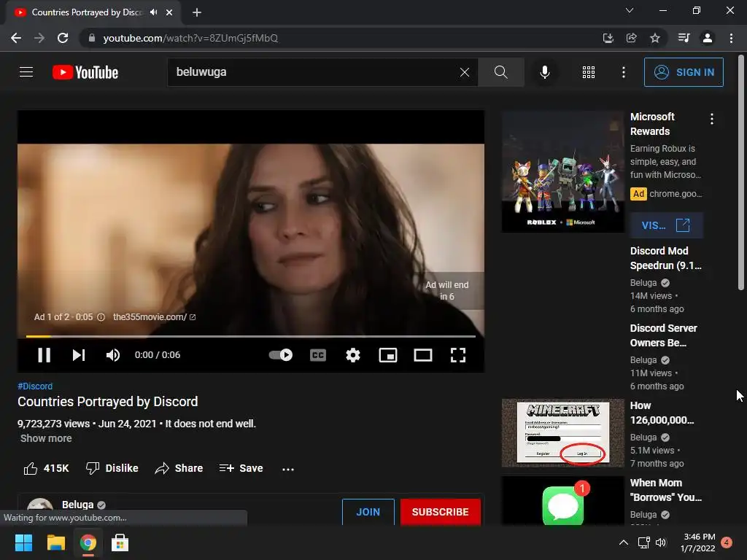Skip to next video

pyautogui.click(x=79, y=355)
